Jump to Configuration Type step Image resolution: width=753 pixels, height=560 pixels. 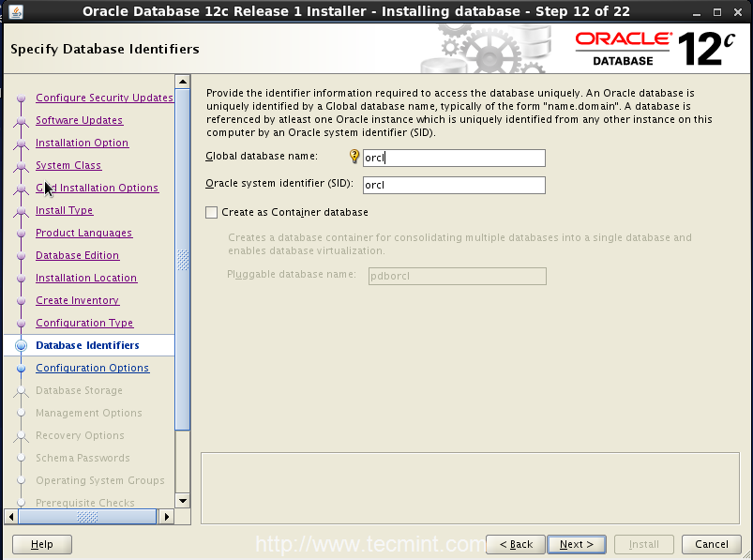84,324
